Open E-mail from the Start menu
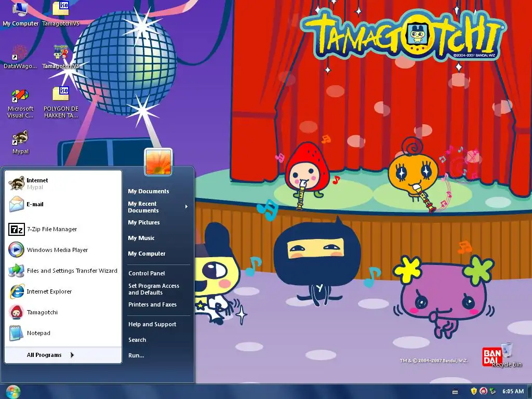This screenshot has height=399, width=532. pos(63,204)
